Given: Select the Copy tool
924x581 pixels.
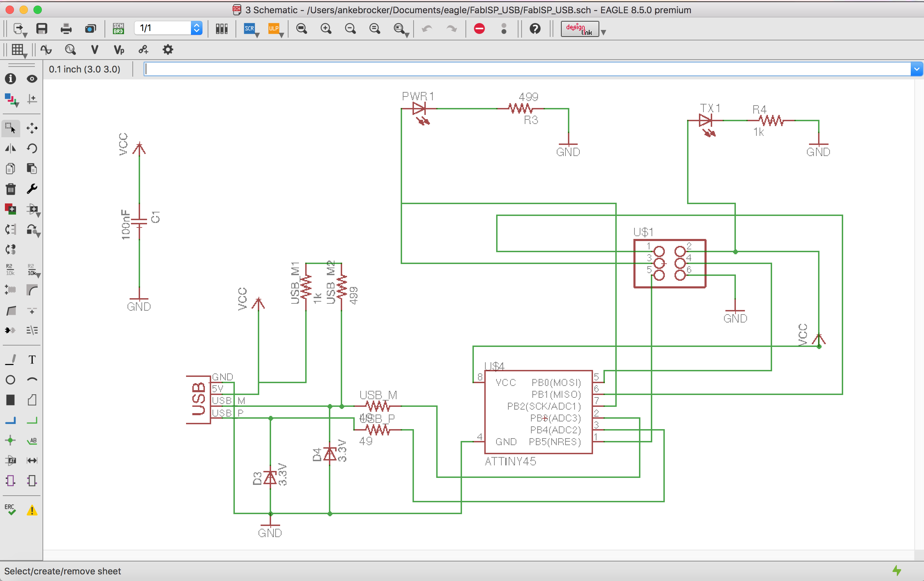Looking at the screenshot, I should [x=10, y=169].
